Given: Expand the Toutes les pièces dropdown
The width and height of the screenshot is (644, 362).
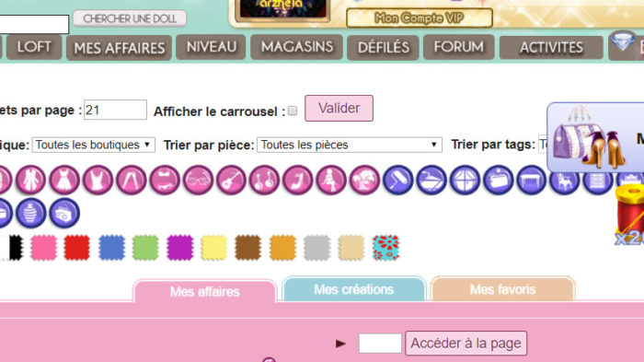Looking at the screenshot, I should pyautogui.click(x=350, y=145).
